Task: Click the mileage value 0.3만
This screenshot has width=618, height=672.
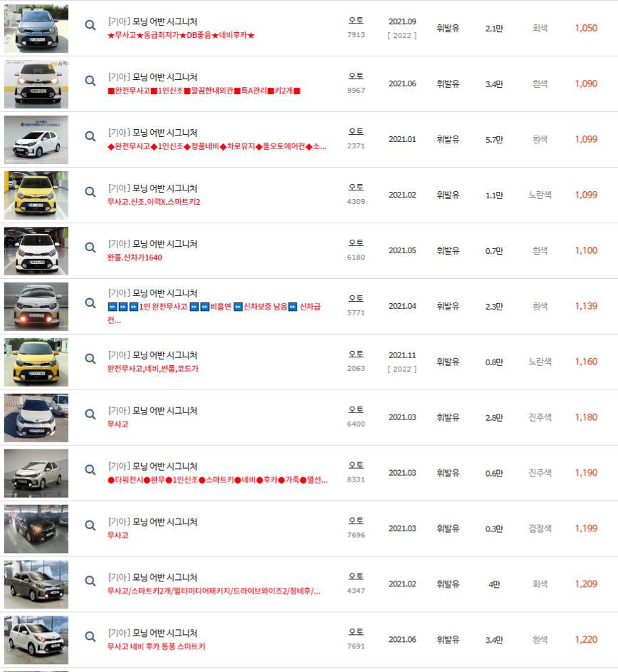Action: (494, 529)
